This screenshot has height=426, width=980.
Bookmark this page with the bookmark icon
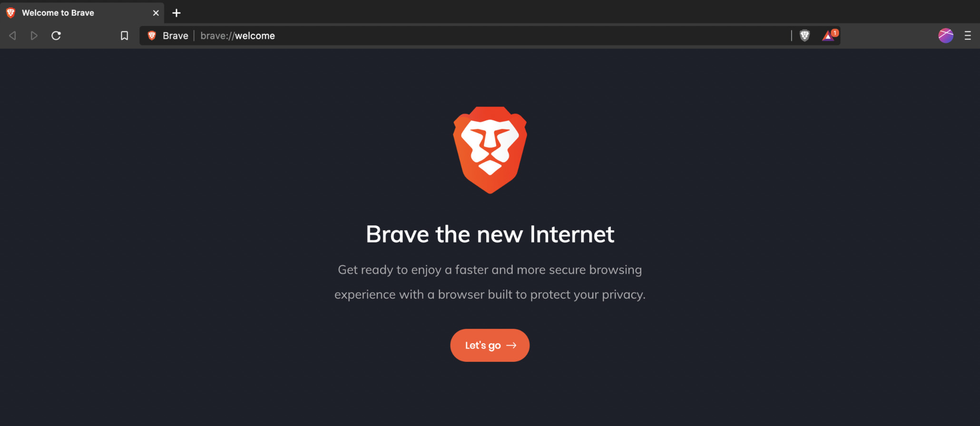[124, 36]
